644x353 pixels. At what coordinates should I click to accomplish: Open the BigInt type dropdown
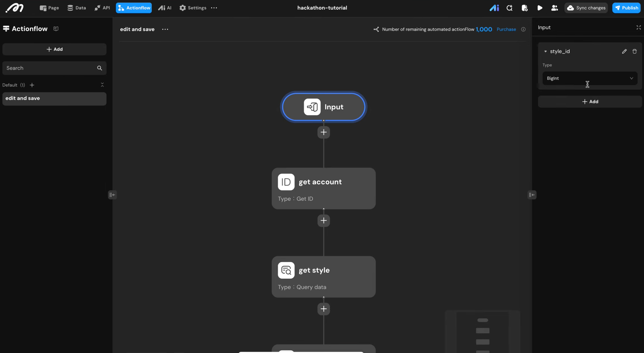click(590, 78)
